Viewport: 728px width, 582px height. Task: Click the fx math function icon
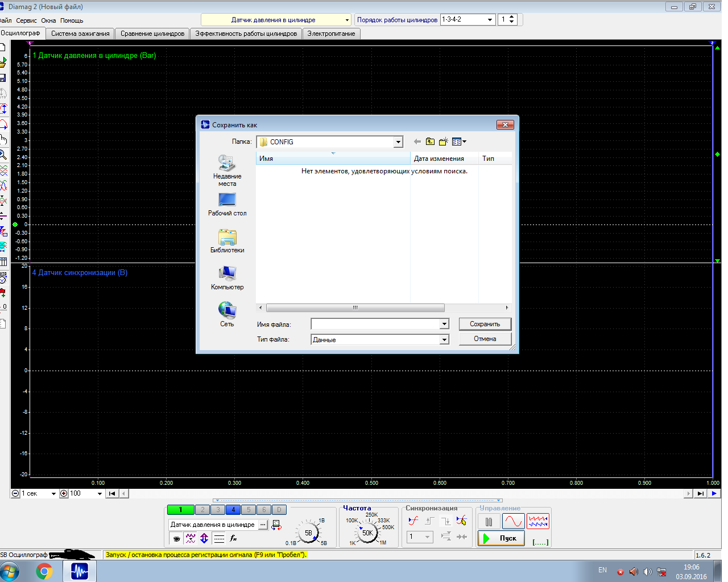[x=233, y=538]
